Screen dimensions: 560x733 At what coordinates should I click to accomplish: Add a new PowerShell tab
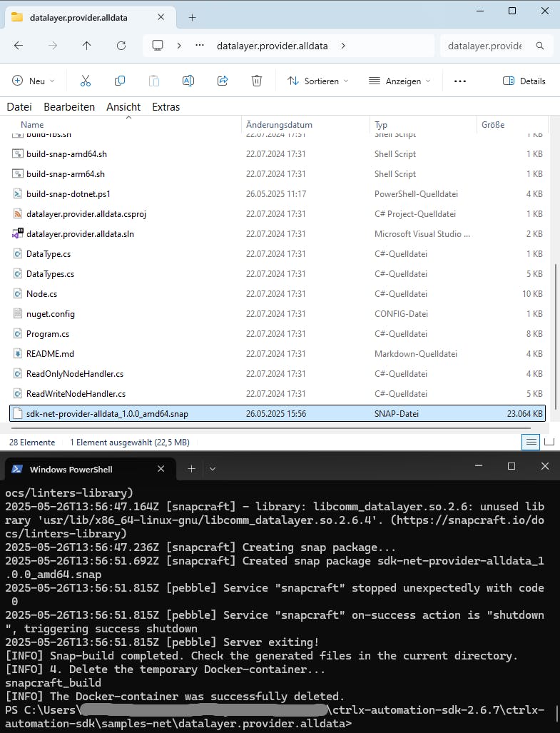[191, 468]
